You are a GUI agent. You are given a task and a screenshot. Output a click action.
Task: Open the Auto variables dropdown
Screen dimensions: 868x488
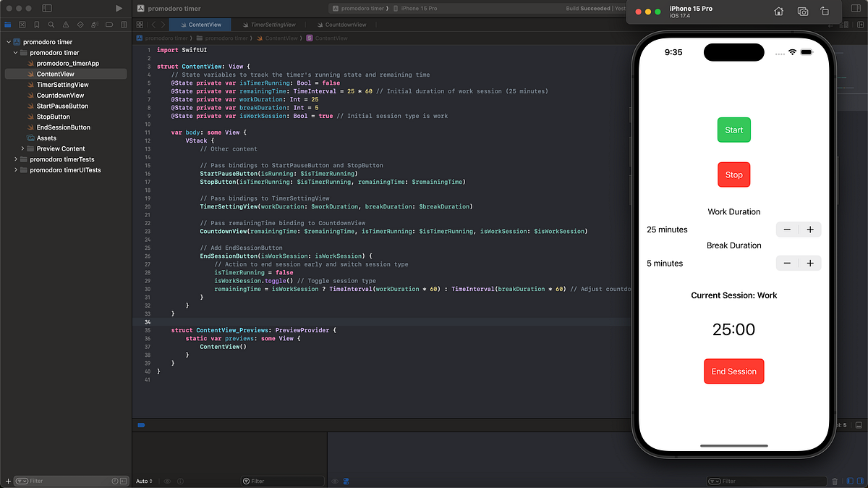143,480
